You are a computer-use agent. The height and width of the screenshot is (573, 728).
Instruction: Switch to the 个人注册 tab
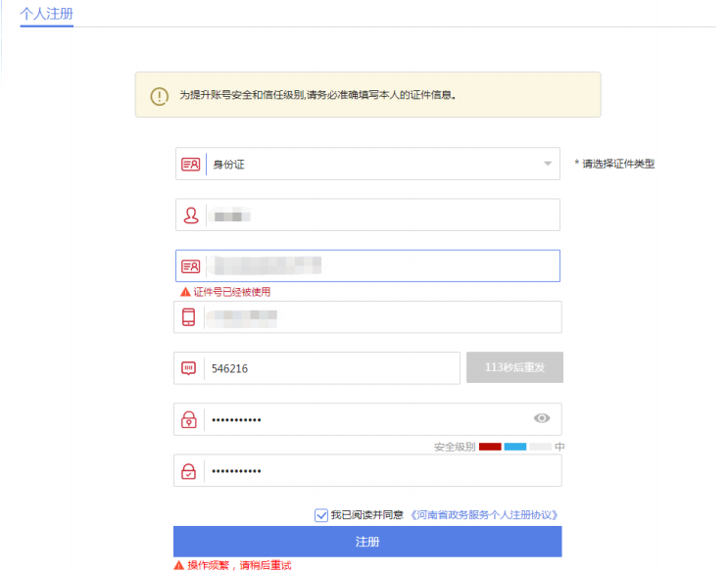(x=46, y=14)
